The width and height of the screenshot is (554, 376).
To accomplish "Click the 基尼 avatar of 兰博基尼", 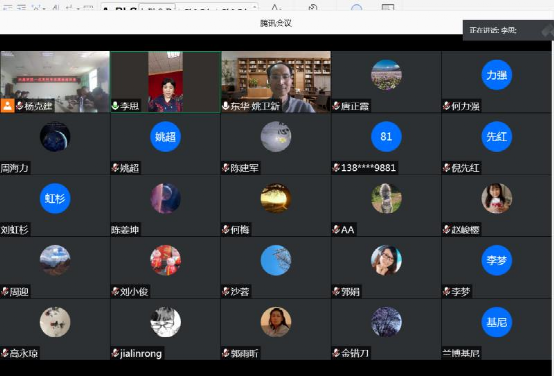I will (x=496, y=322).
